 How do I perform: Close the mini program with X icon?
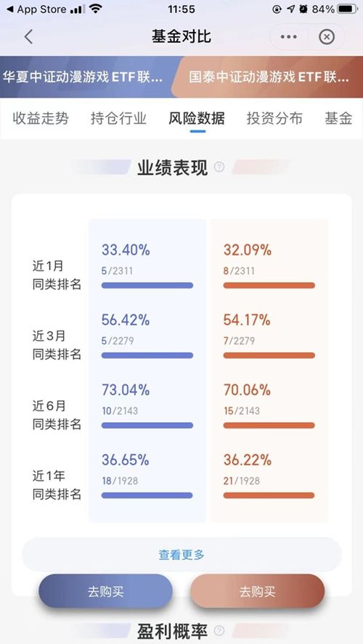(x=327, y=37)
